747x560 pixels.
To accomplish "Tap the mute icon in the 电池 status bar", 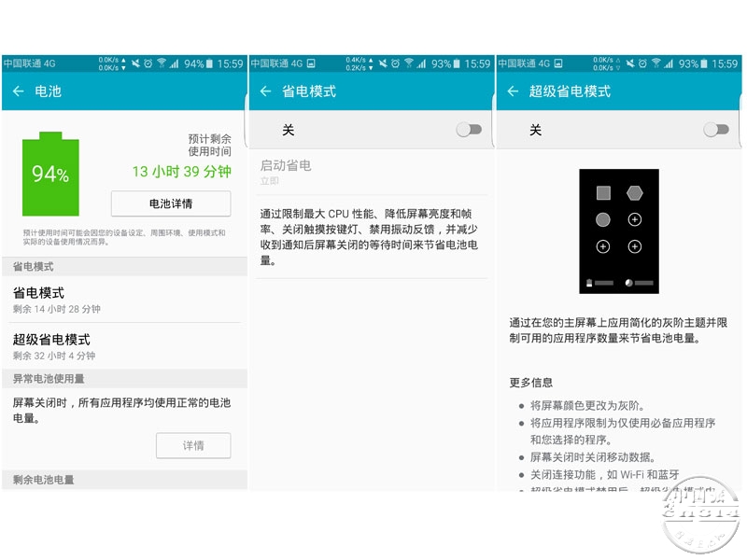I will click(x=135, y=63).
